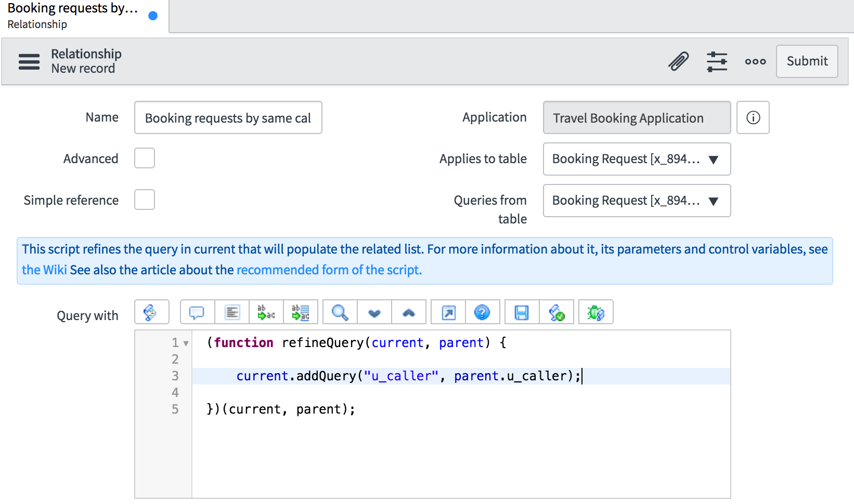Click the full screen editor icon
The image size is (854, 504).
coord(448,312)
